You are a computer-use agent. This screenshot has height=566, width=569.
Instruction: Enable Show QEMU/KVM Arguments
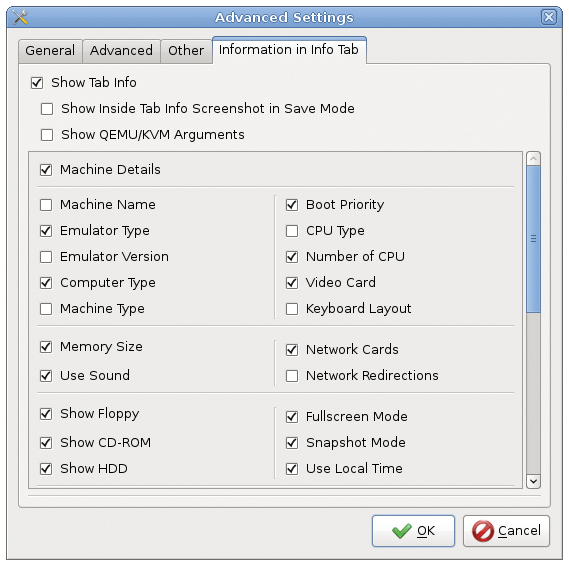47,135
